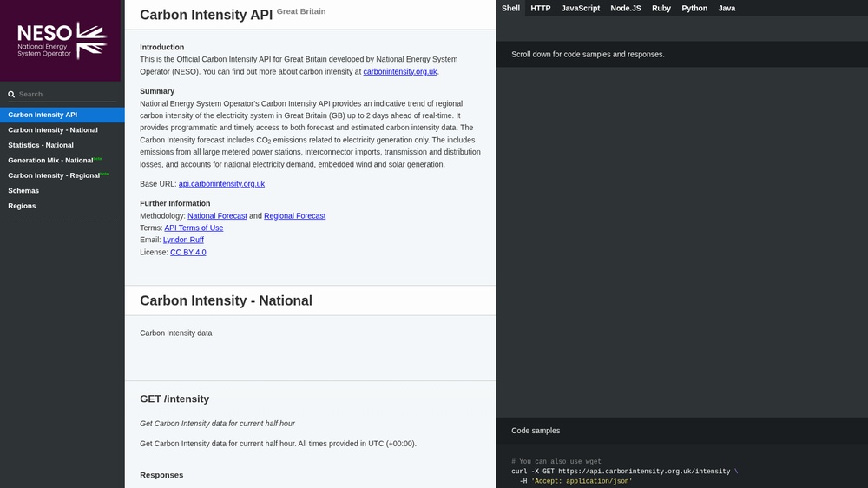Open Generation Mix - National sidebar item

coord(62,160)
